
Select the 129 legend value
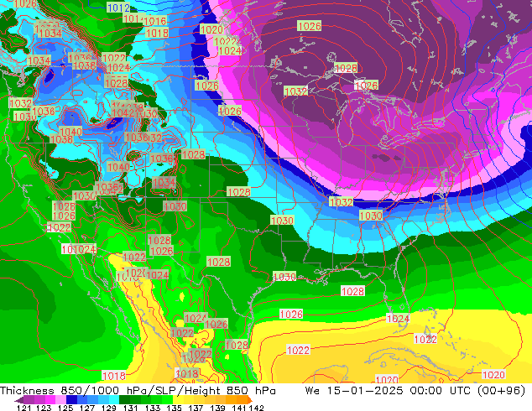(109, 408)
